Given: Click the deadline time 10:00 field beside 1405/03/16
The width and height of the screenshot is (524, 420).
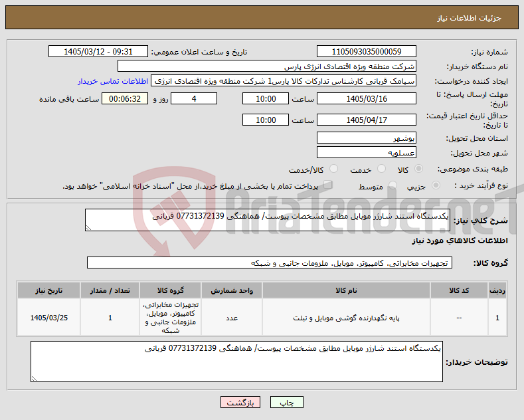Looking at the screenshot, I should [266, 98].
